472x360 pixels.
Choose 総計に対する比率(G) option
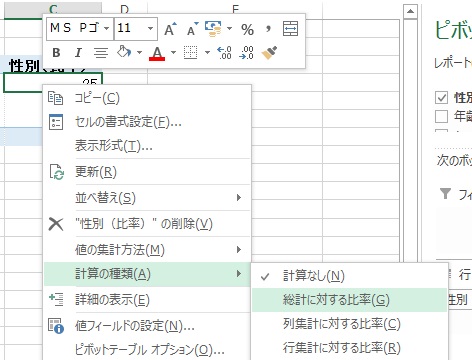349,300
